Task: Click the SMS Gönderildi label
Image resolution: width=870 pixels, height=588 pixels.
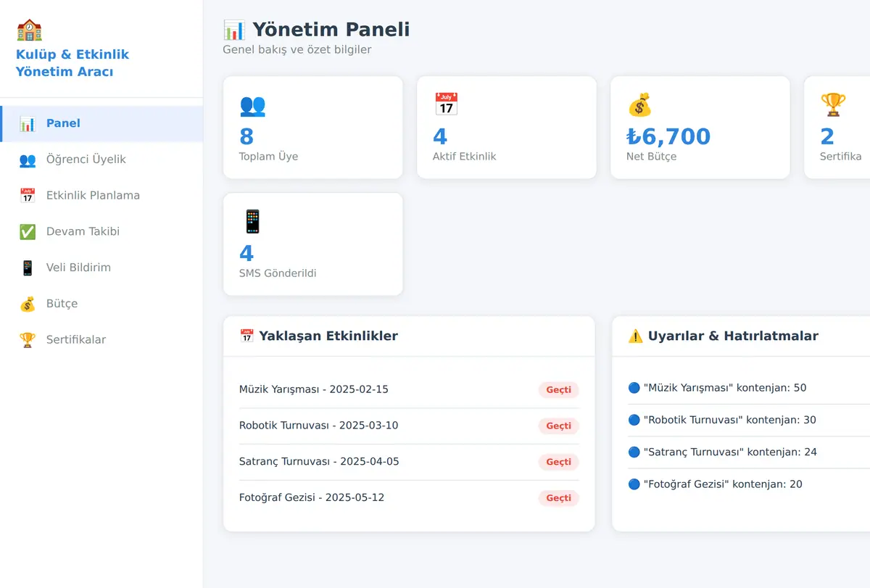Action: 278,273
